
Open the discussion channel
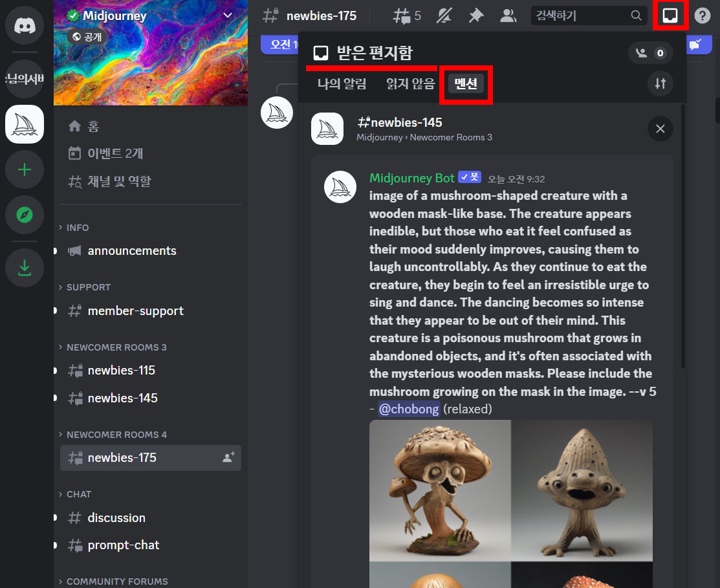151,517
